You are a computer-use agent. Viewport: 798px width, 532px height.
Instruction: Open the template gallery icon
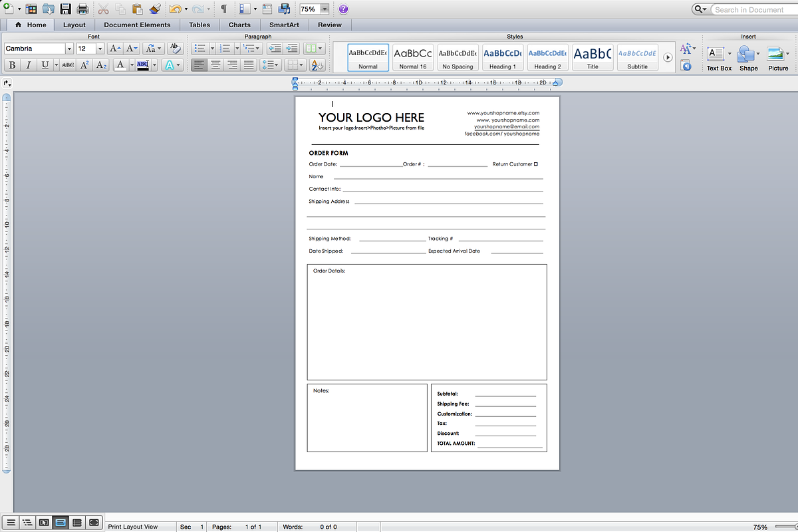31,9
